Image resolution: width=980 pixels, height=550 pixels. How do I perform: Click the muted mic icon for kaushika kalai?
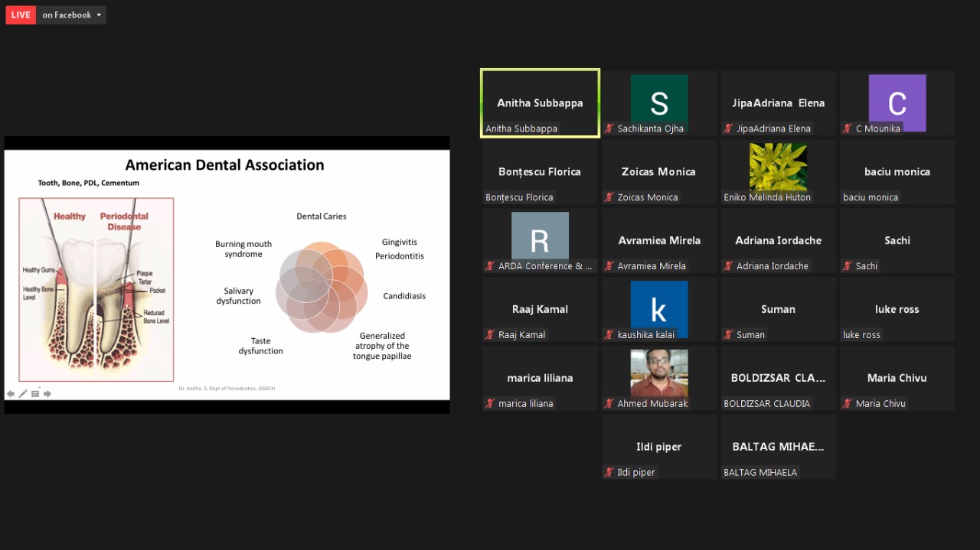[x=609, y=335]
